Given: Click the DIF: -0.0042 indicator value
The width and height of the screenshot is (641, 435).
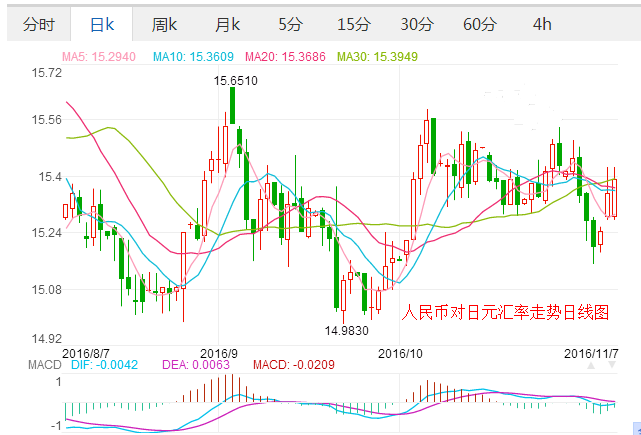Looking at the screenshot, I should pyautogui.click(x=105, y=365).
